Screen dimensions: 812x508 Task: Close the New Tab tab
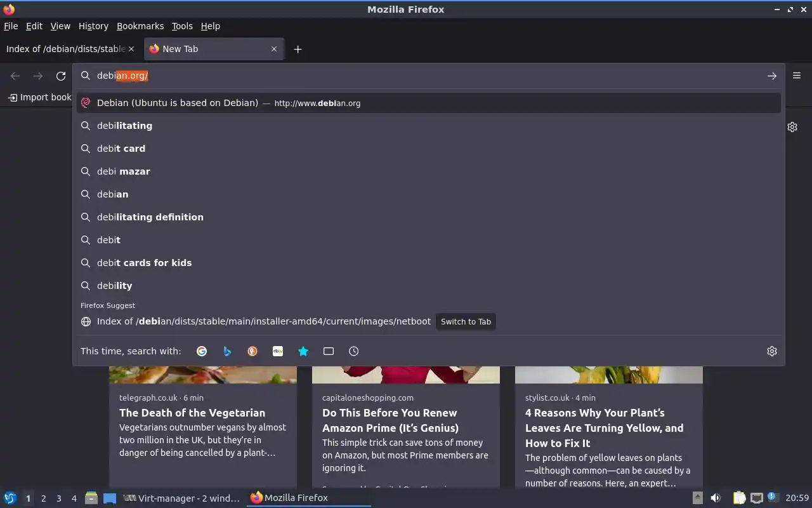pos(274,49)
